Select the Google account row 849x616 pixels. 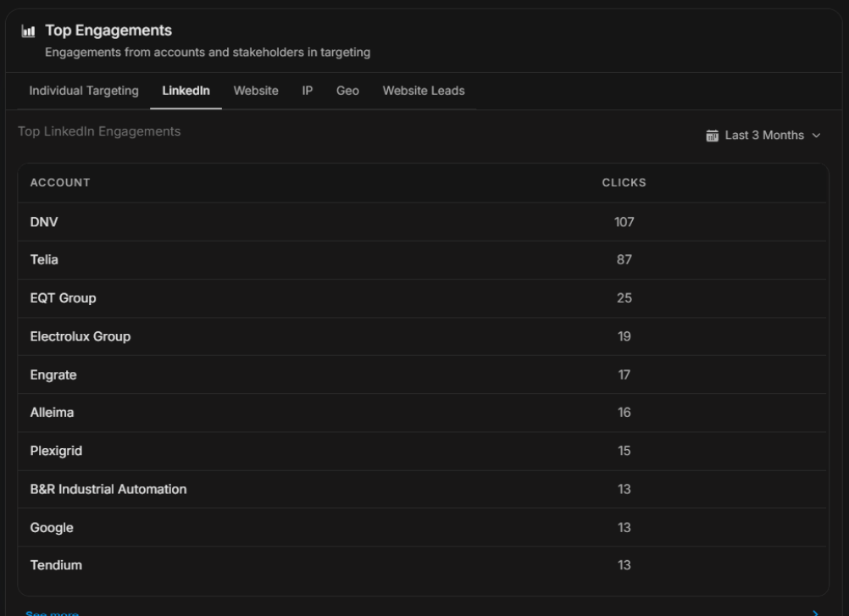[422, 527]
